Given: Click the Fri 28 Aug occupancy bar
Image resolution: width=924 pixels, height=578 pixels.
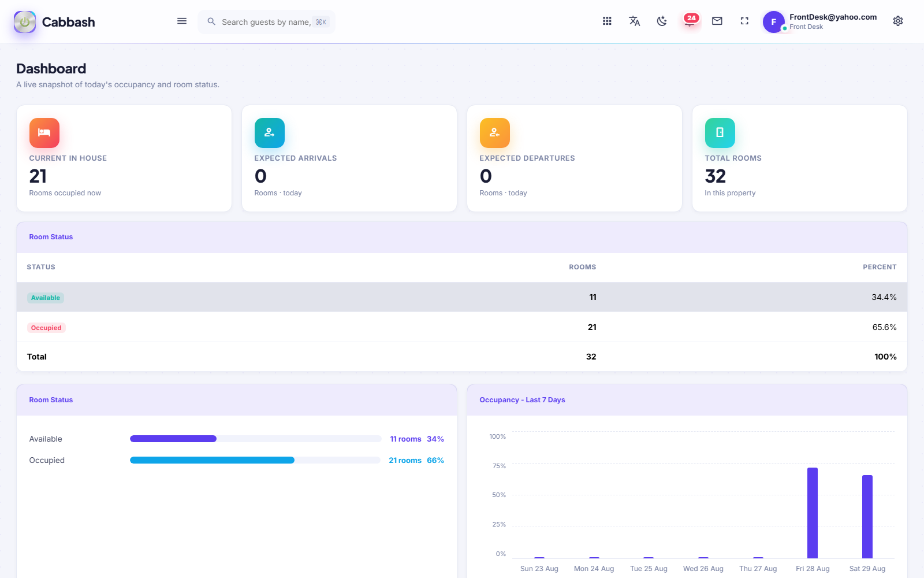Looking at the screenshot, I should [x=813, y=513].
